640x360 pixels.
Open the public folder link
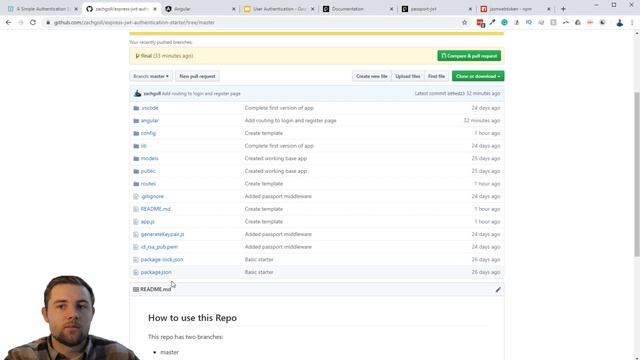click(x=148, y=171)
